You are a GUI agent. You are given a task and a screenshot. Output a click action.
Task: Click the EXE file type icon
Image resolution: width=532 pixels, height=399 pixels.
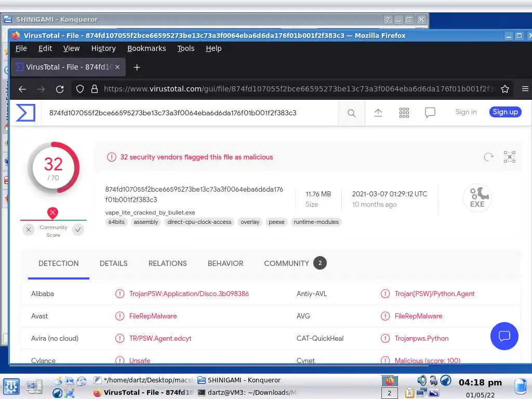click(x=477, y=197)
